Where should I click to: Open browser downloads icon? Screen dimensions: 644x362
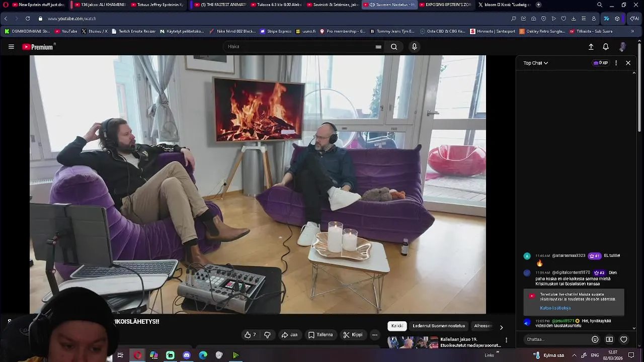click(x=574, y=19)
